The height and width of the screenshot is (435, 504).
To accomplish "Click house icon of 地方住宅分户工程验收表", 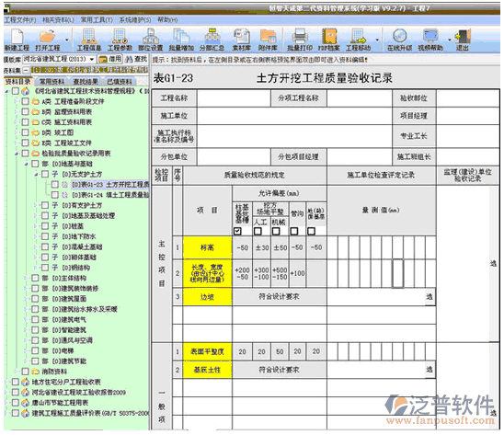I will click(x=26, y=382).
